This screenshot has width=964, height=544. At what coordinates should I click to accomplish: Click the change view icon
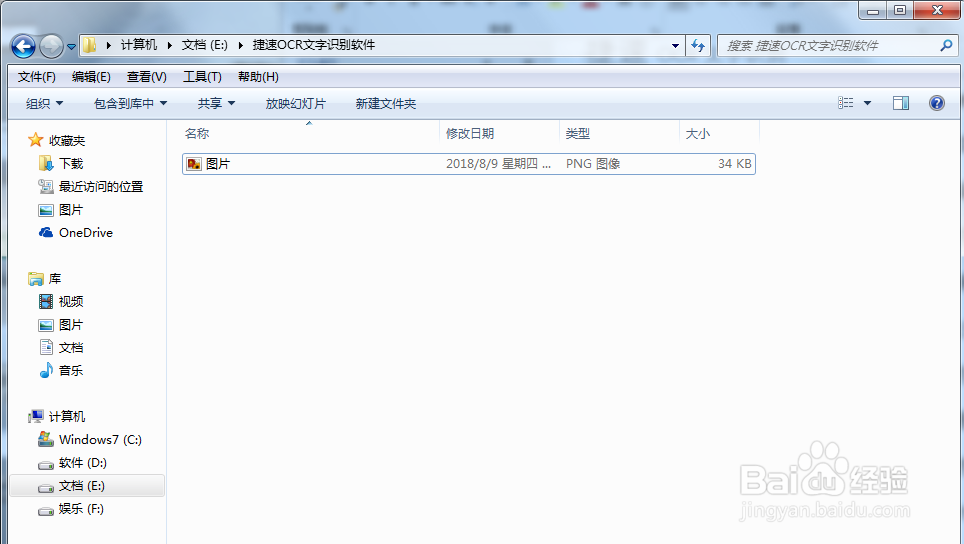pyautogui.click(x=845, y=103)
